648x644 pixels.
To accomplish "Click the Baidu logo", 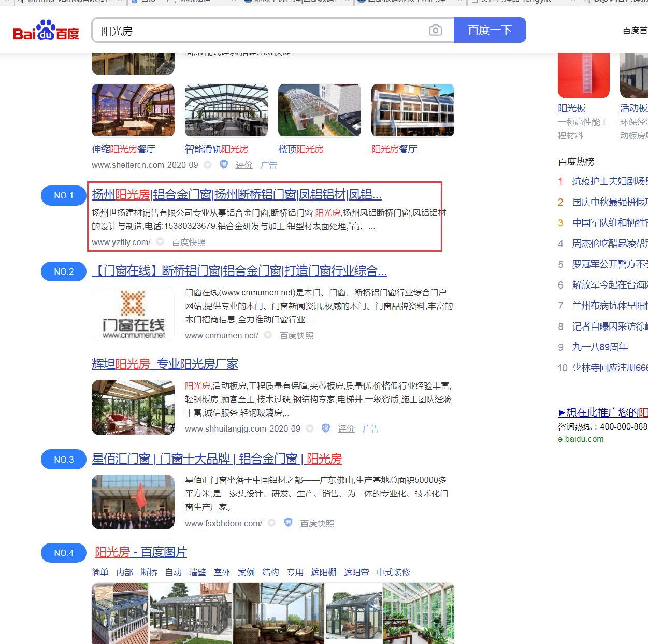I will (x=46, y=31).
